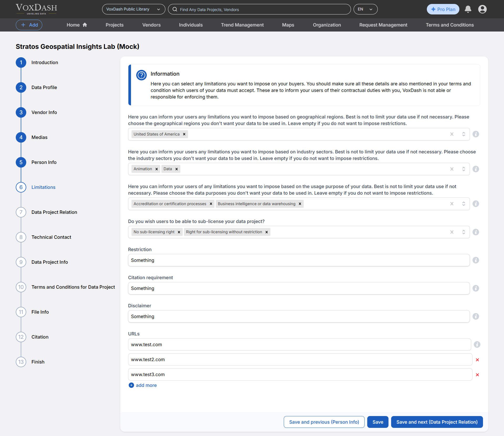
Task: Focus the Disclaimer text field
Action: 298,316
